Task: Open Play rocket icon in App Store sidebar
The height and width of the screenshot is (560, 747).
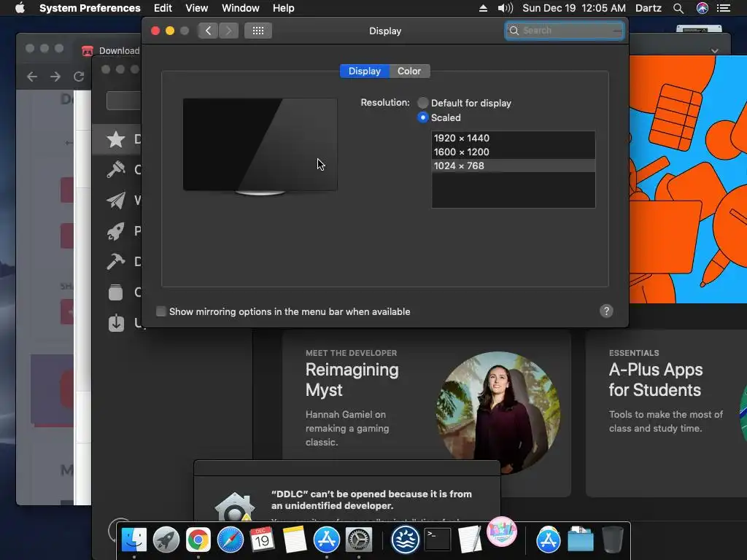Action: point(116,231)
